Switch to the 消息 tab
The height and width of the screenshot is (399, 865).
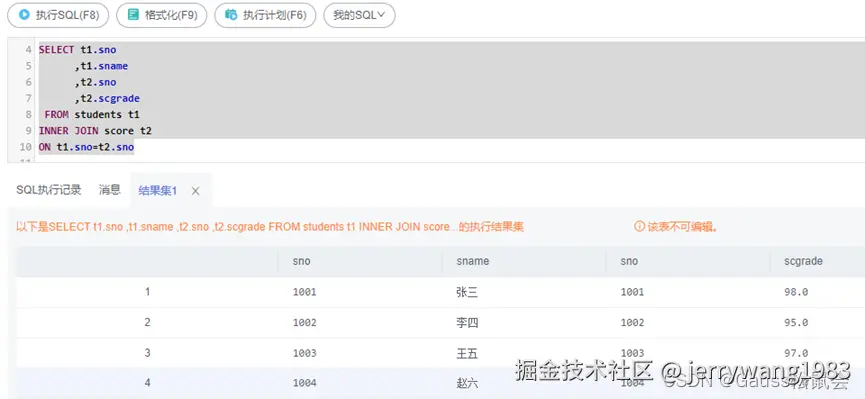pos(110,190)
